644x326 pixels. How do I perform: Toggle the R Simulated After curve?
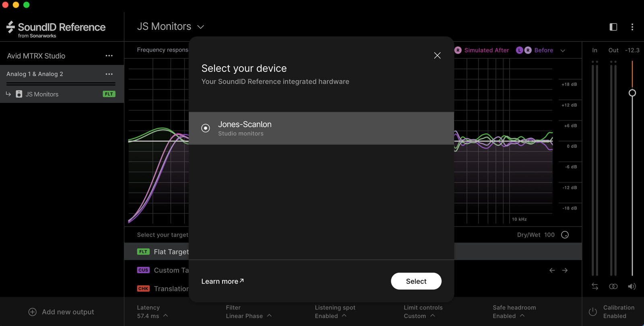[x=482, y=50]
